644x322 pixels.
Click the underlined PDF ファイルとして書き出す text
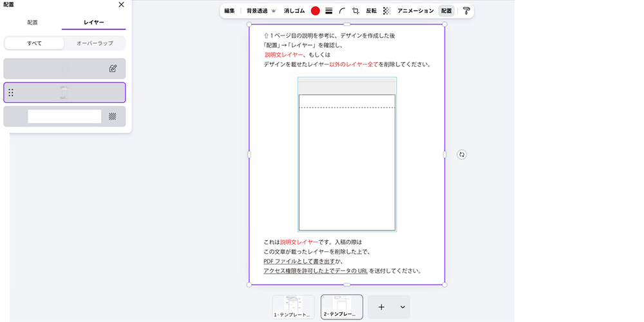tap(299, 261)
